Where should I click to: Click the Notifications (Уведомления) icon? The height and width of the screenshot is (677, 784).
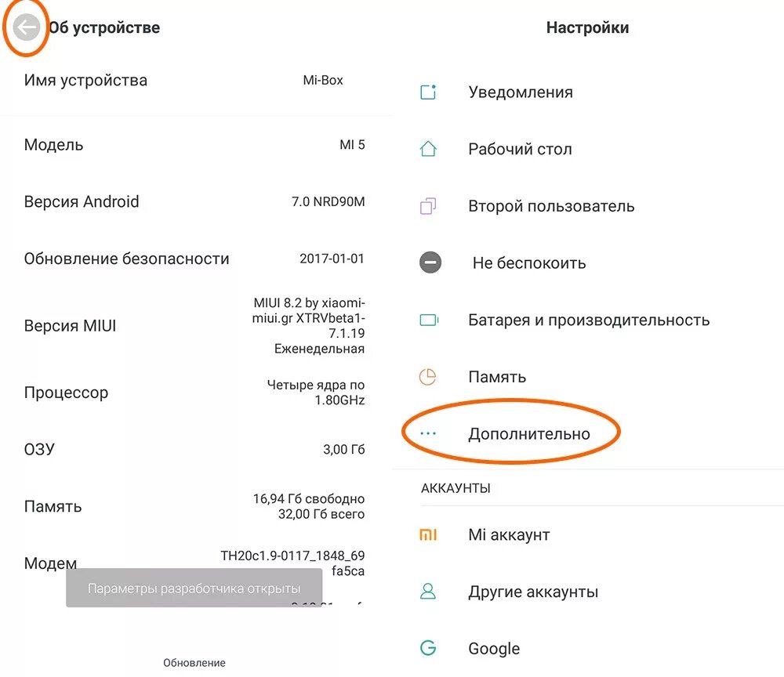point(428,92)
